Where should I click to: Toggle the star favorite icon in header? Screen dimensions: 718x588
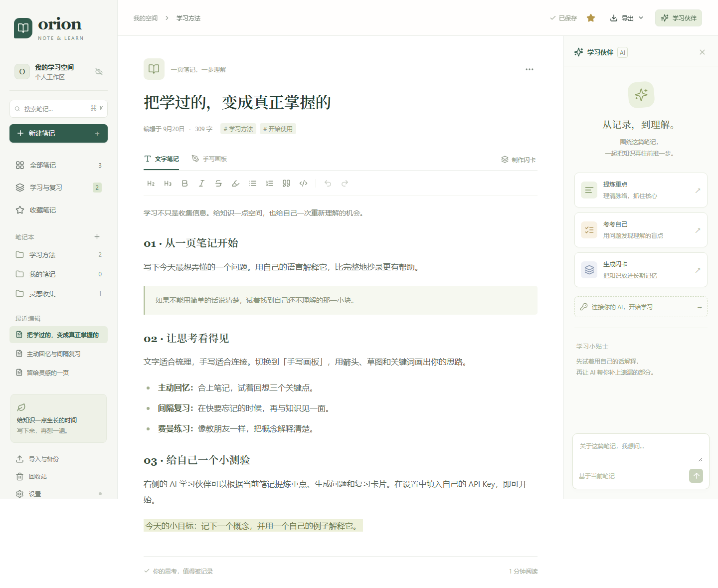pos(591,18)
